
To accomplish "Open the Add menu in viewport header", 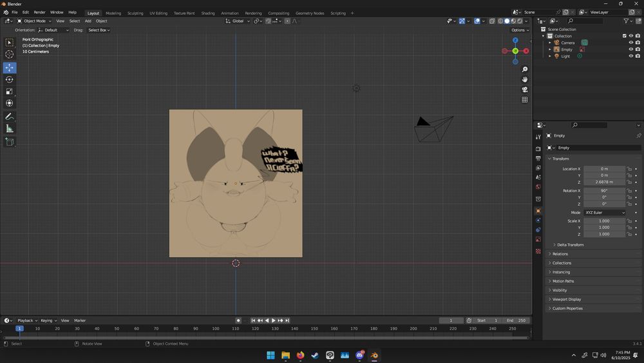I will (88, 21).
